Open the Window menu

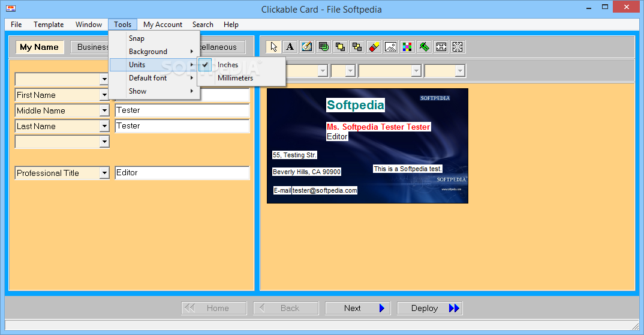point(89,24)
